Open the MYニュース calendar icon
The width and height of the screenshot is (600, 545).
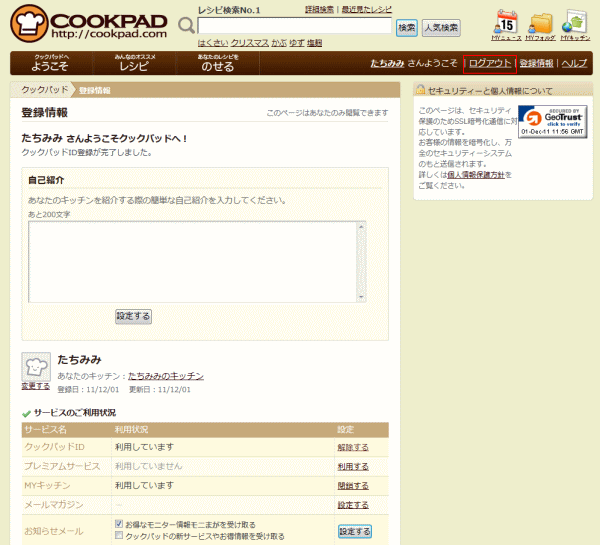point(506,22)
